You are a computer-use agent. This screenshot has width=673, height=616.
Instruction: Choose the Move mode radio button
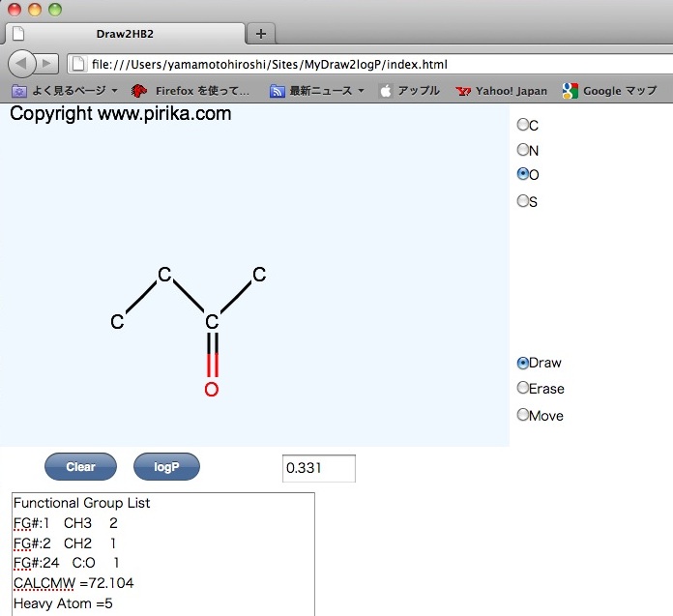523,415
